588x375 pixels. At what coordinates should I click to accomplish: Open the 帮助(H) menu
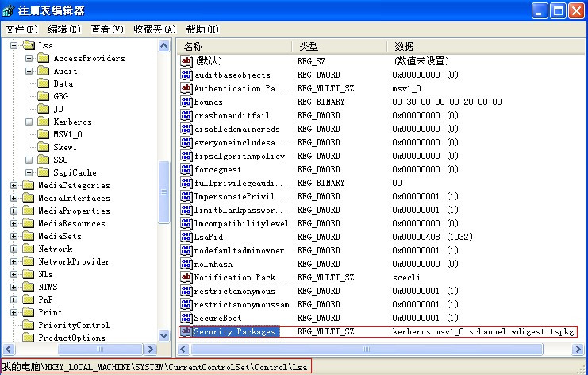202,29
